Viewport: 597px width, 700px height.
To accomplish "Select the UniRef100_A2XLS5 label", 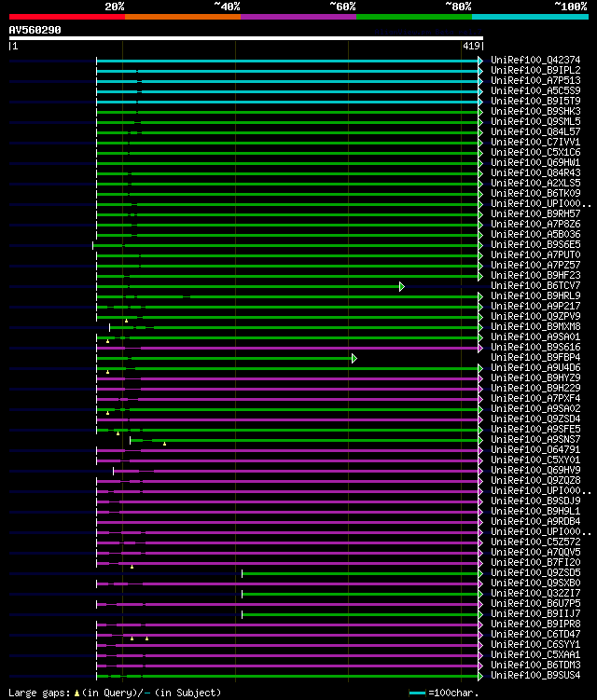I will click(535, 183).
